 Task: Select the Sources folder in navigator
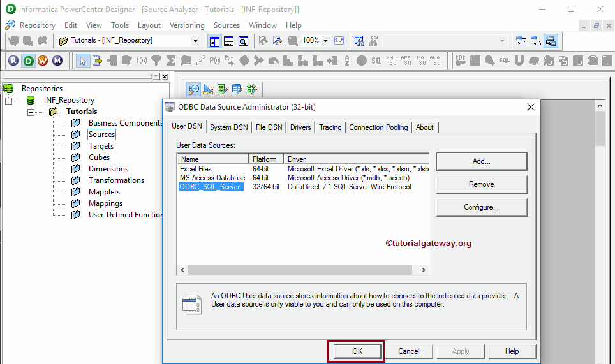[x=101, y=135]
